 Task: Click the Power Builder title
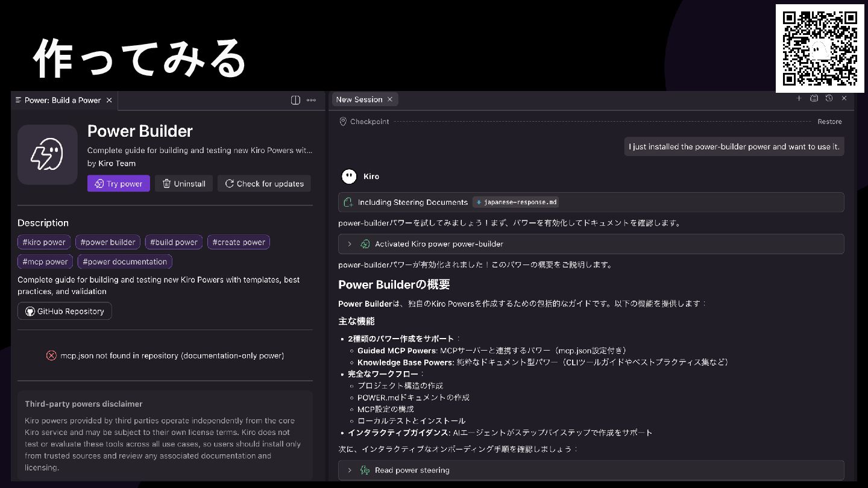click(140, 131)
